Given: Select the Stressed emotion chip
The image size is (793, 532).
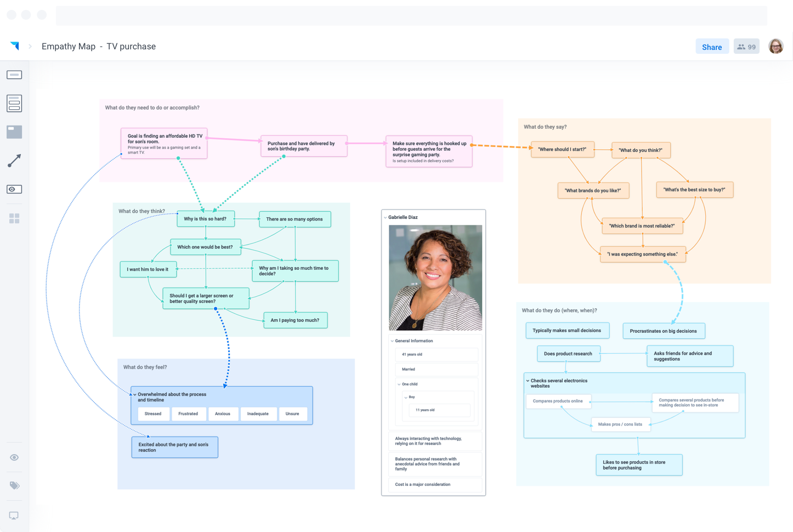Looking at the screenshot, I should (x=153, y=414).
